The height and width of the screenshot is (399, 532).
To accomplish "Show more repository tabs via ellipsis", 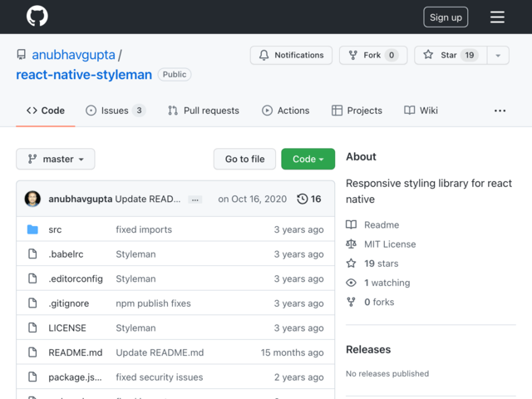I will pyautogui.click(x=500, y=111).
